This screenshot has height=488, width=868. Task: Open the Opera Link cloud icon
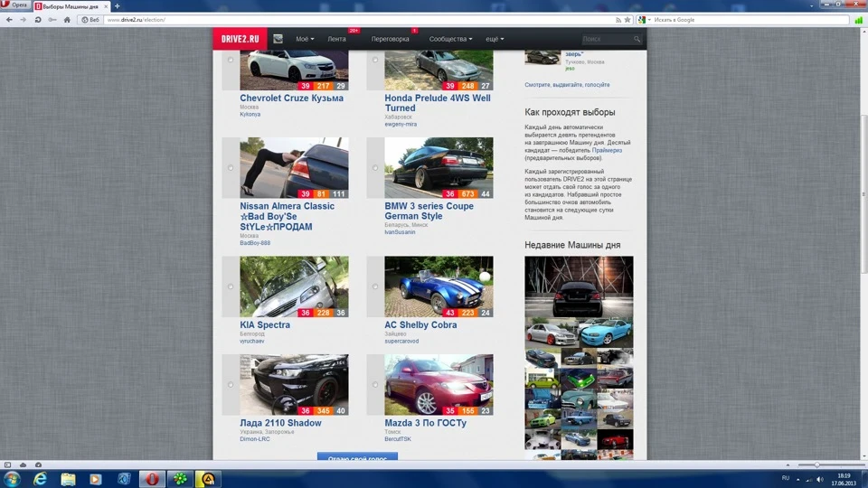click(23, 465)
